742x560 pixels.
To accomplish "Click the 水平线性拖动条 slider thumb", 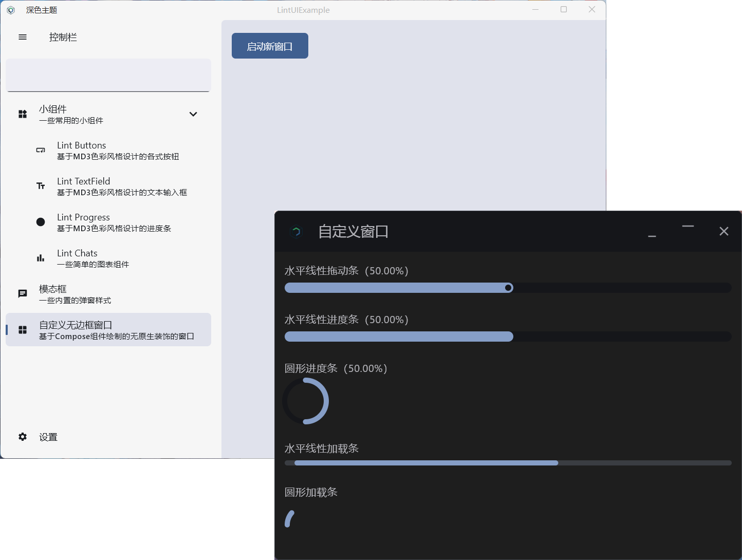I will [508, 288].
